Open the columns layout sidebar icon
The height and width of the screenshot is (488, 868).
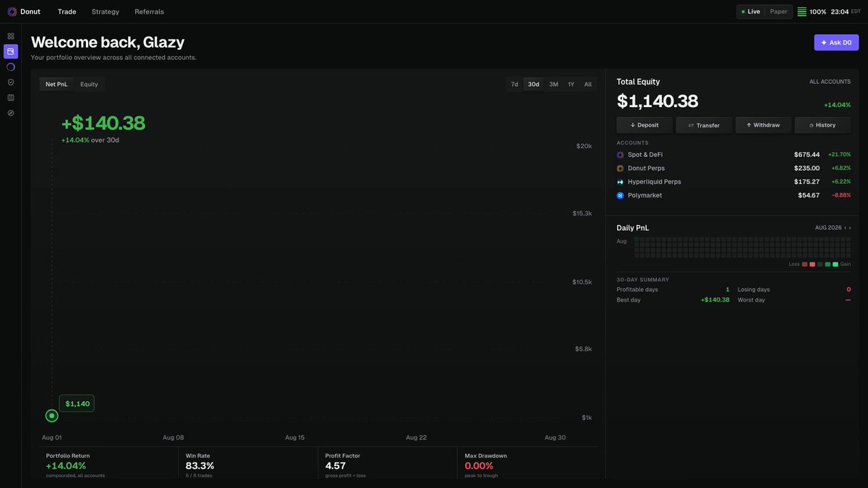pyautogui.click(x=11, y=98)
